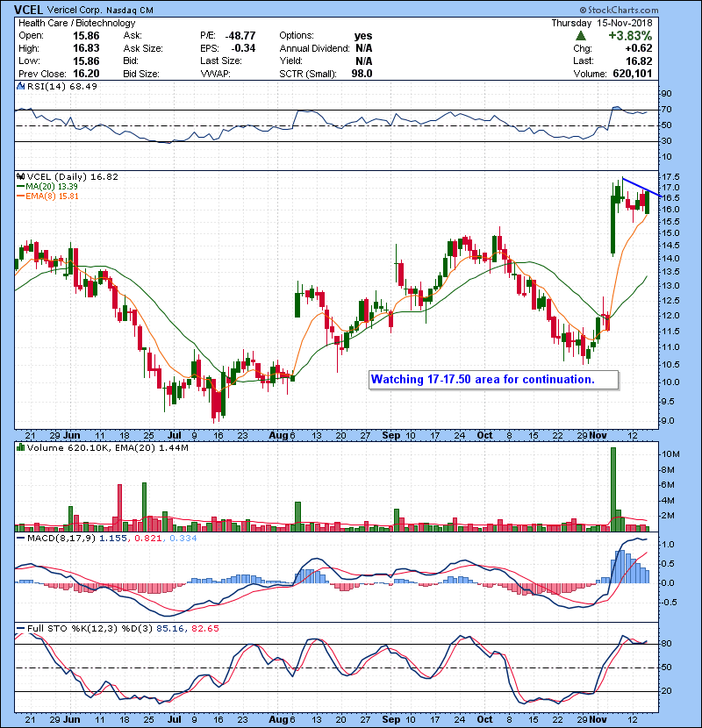This screenshot has width=702, height=728.
Task: Click the VCEL (Daily) 16.82 panel title
Action: [x=73, y=176]
